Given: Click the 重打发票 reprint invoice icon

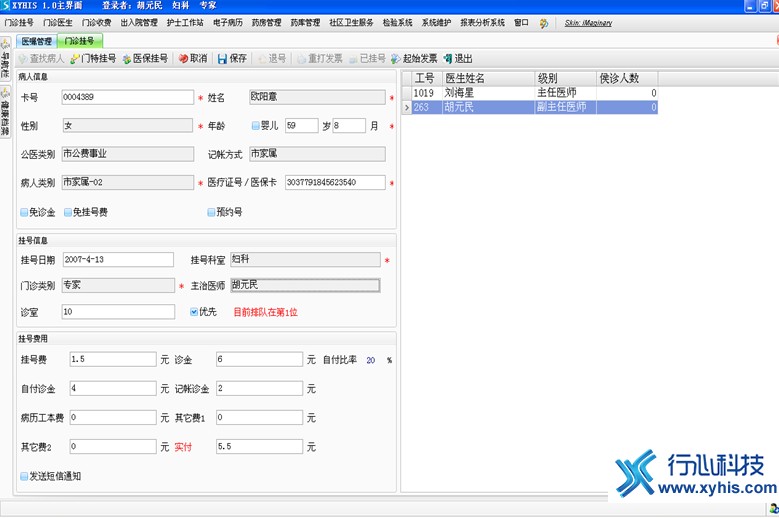Looking at the screenshot, I should (x=302, y=59).
